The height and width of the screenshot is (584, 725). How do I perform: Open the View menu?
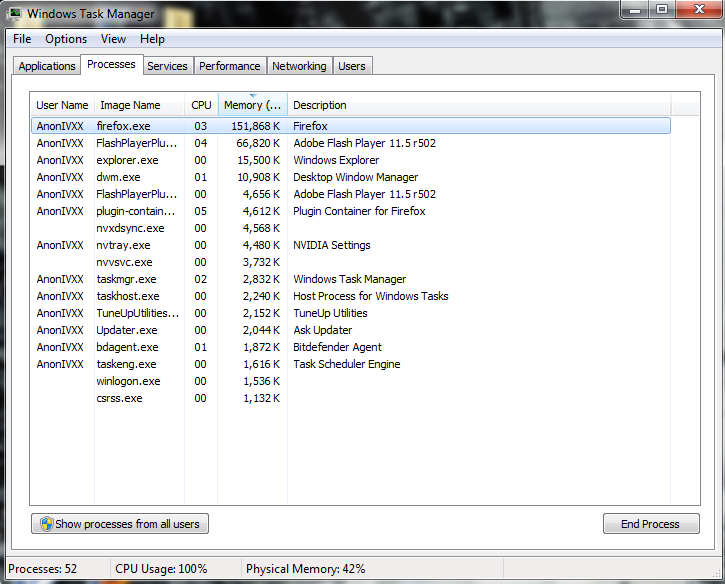click(113, 39)
